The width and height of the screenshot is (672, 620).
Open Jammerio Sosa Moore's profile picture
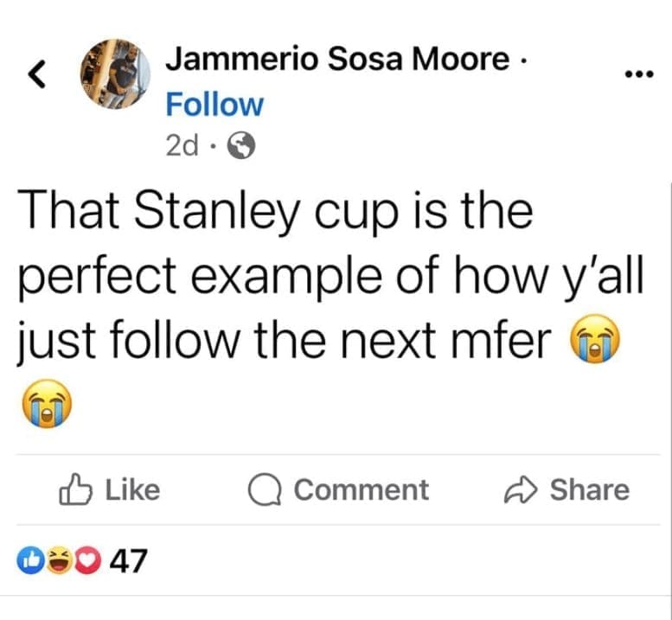(115, 74)
